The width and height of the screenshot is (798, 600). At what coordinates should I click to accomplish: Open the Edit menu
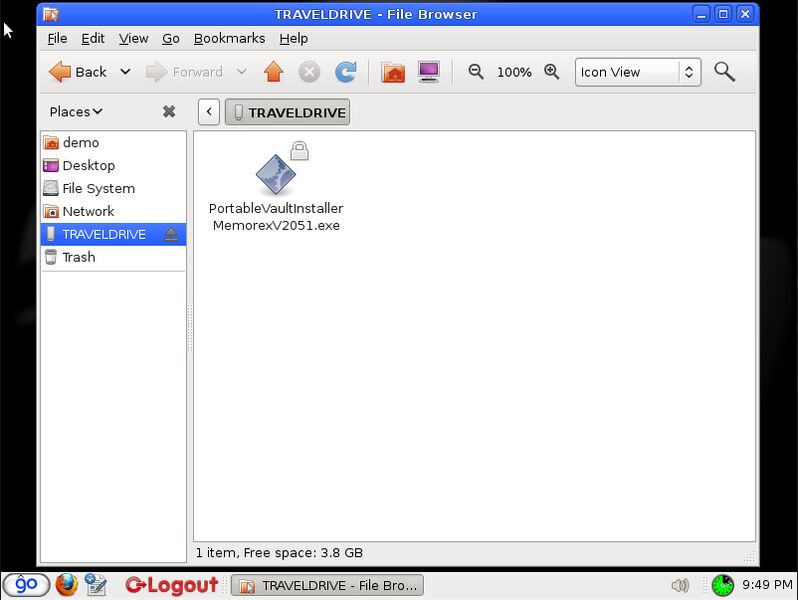pos(93,39)
